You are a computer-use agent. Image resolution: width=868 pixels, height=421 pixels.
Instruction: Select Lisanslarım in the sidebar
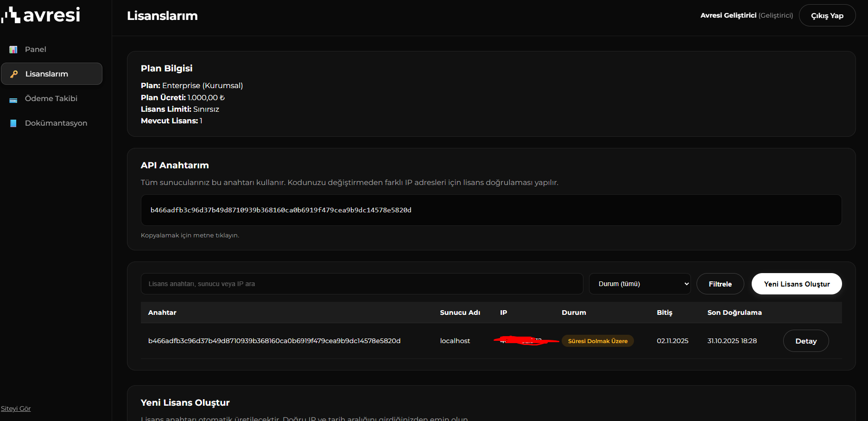(47, 74)
